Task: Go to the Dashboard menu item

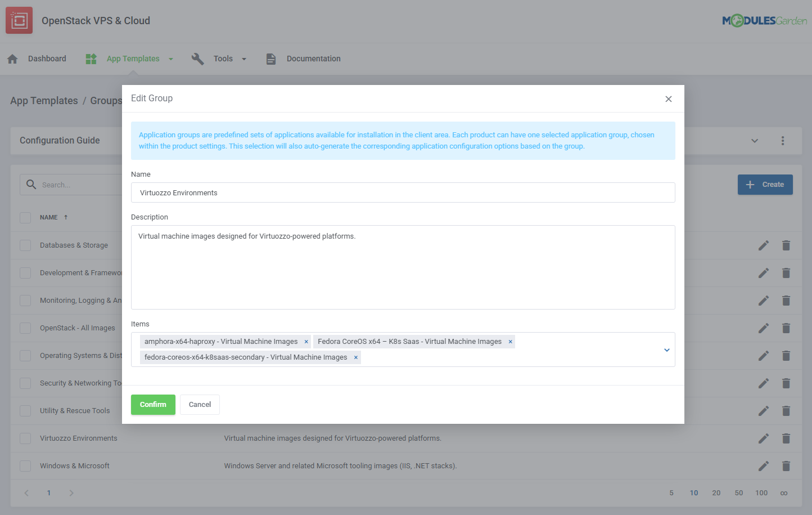Action: click(47, 58)
